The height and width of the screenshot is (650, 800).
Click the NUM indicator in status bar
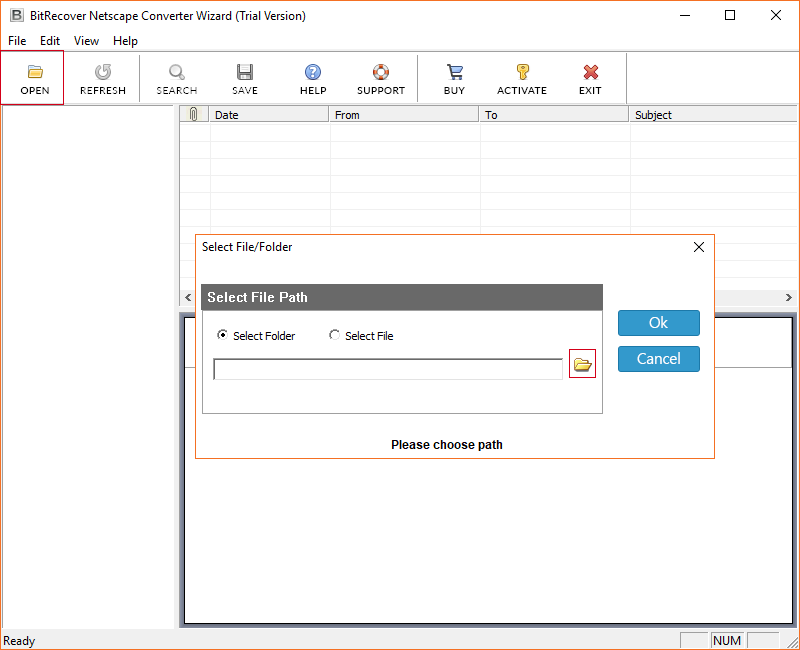727,640
